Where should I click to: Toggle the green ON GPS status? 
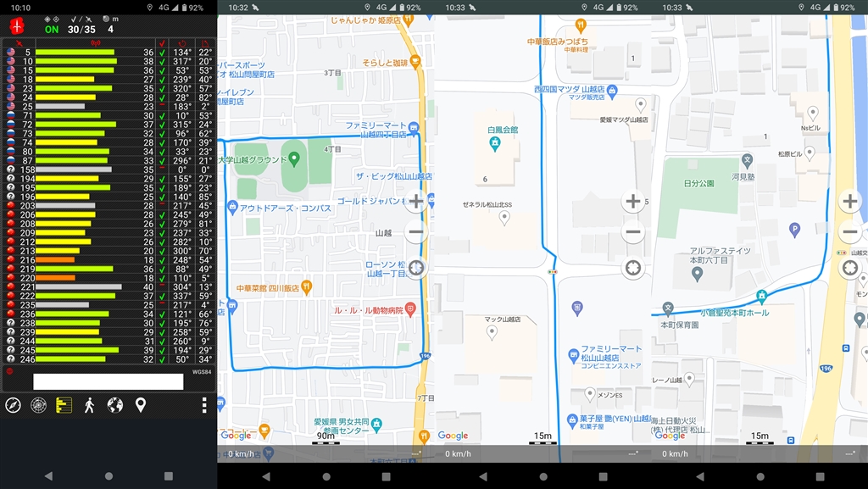pos(52,30)
